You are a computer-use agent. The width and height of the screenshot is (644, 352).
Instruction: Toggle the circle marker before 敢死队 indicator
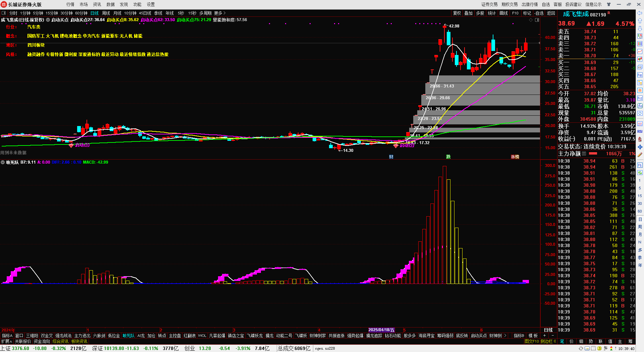[x=3, y=162]
